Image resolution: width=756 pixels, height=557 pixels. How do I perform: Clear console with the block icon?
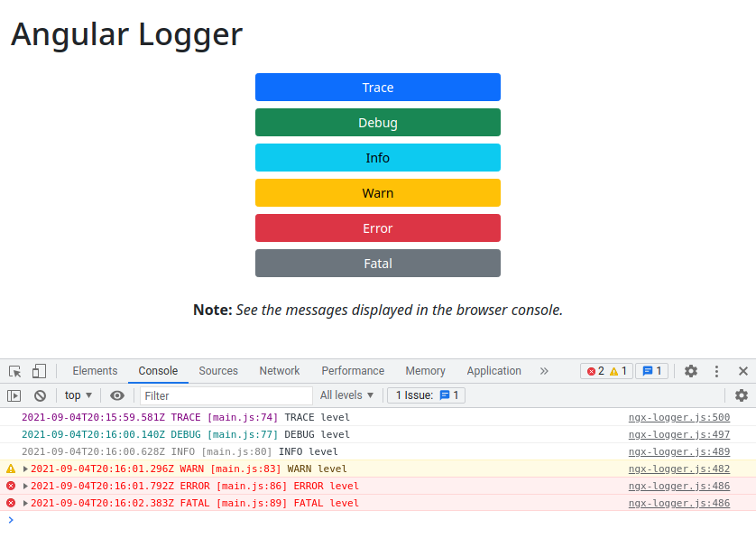coord(40,395)
